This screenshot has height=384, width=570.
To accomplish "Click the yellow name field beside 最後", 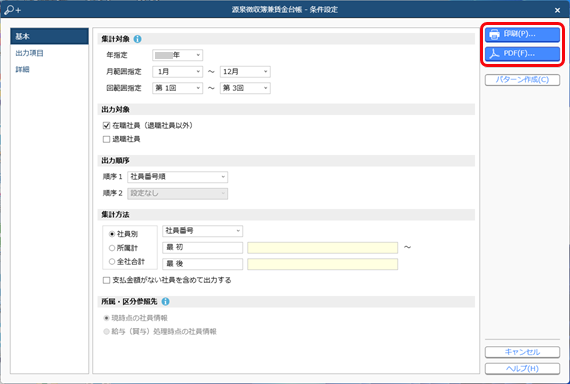I will coord(322,264).
